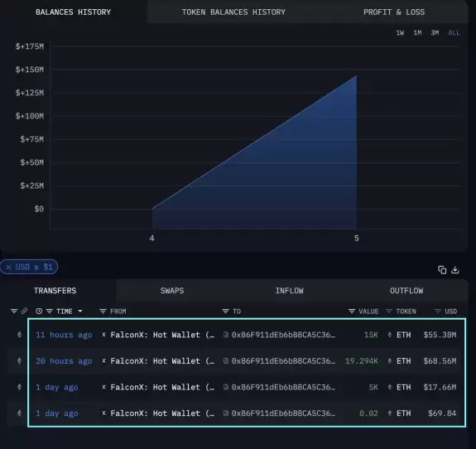Image resolution: width=476 pixels, height=449 pixels.
Task: Click the 15K value cell
Action: tap(371, 335)
